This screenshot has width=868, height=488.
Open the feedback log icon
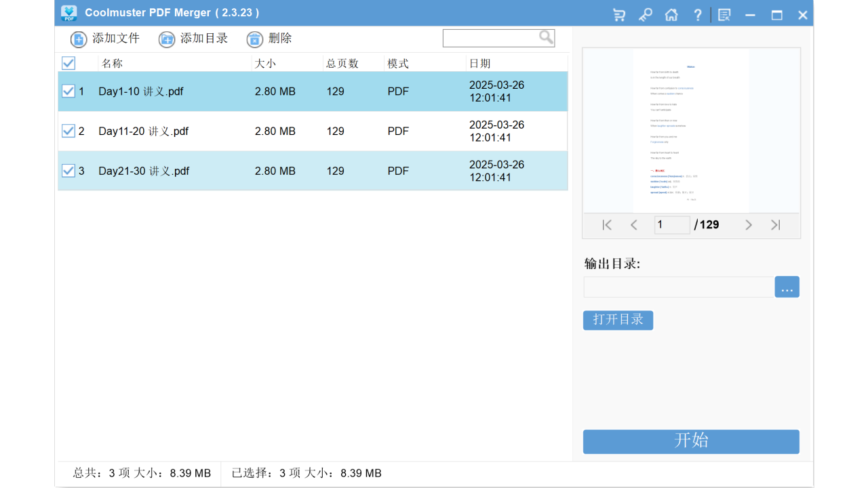724,14
